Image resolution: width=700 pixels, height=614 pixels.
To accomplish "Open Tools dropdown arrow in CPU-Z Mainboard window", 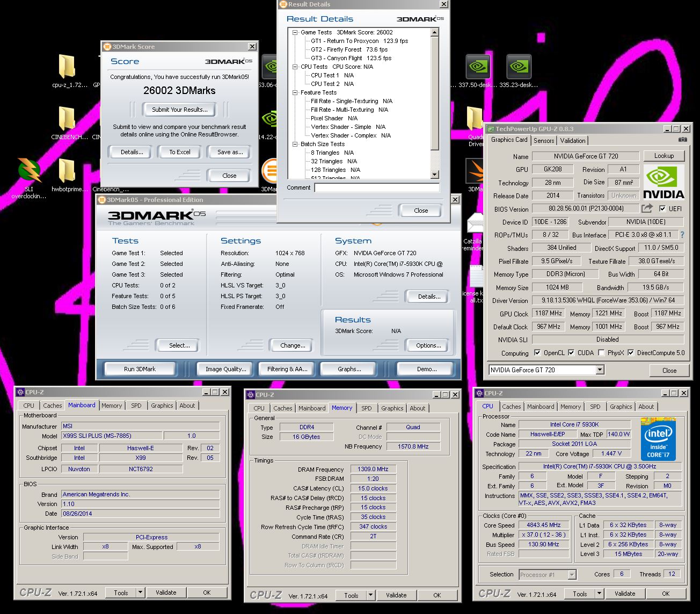I will tap(141, 593).
